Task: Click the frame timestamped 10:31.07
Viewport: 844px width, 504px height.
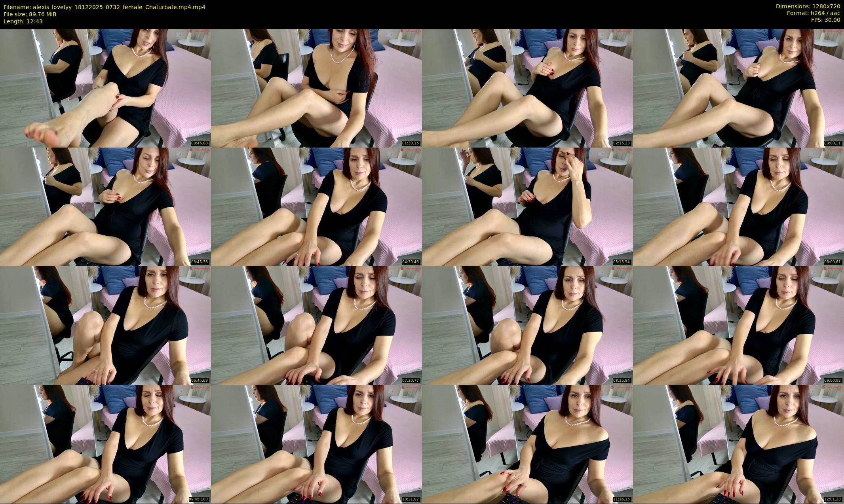Action: tap(316, 444)
